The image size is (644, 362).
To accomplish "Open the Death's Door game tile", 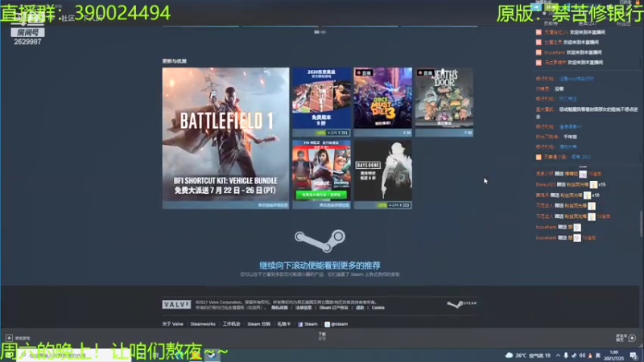I will [444, 102].
